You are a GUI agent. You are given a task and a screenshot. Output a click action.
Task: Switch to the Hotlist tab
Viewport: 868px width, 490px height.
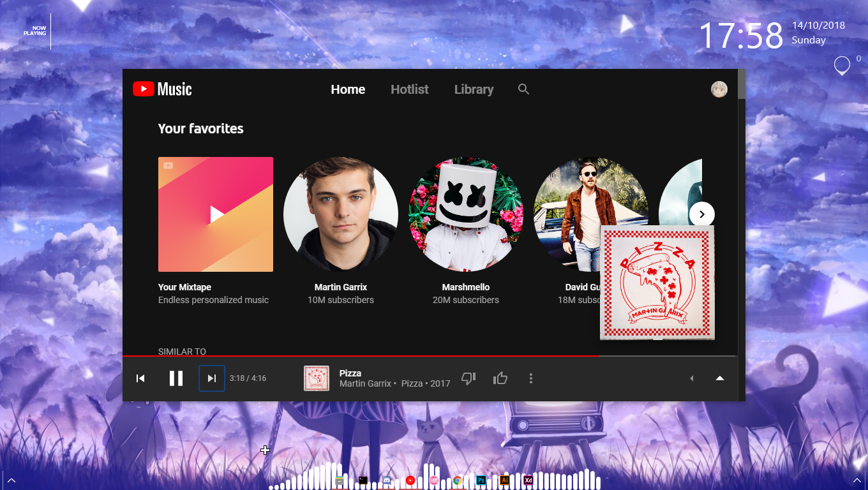[409, 89]
